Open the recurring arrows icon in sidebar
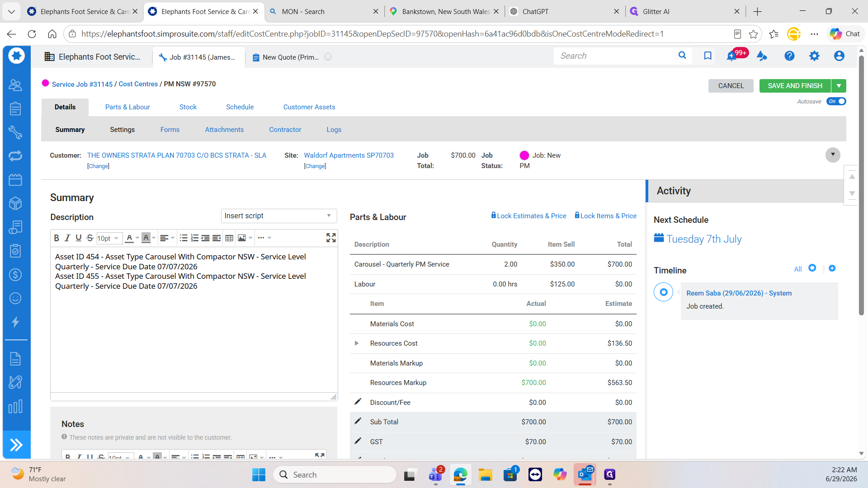 coord(15,156)
